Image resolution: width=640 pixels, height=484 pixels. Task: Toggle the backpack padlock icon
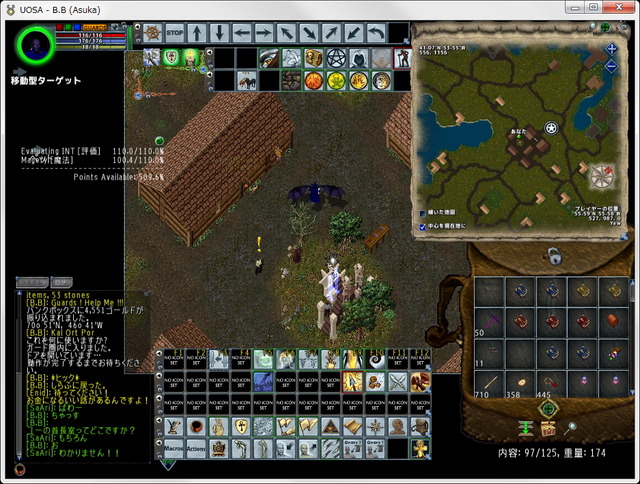(554, 256)
